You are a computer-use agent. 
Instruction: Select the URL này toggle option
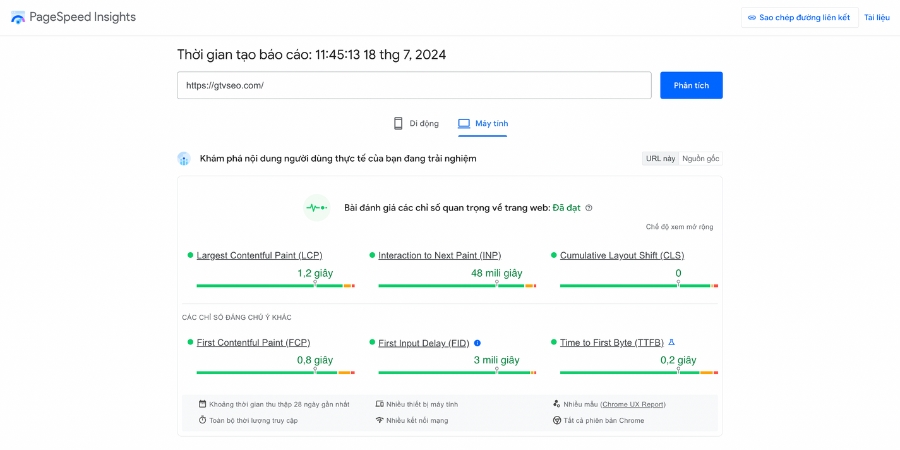(660, 159)
